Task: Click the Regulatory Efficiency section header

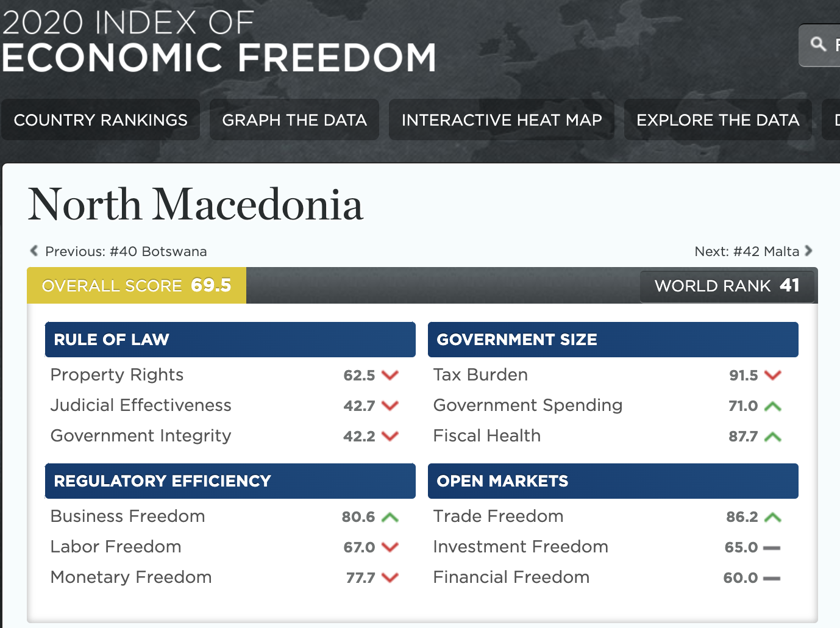Action: (x=230, y=481)
